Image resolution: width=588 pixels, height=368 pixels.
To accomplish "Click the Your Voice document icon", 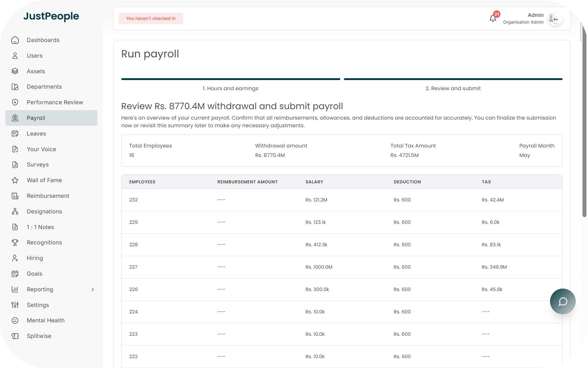I will (15, 149).
